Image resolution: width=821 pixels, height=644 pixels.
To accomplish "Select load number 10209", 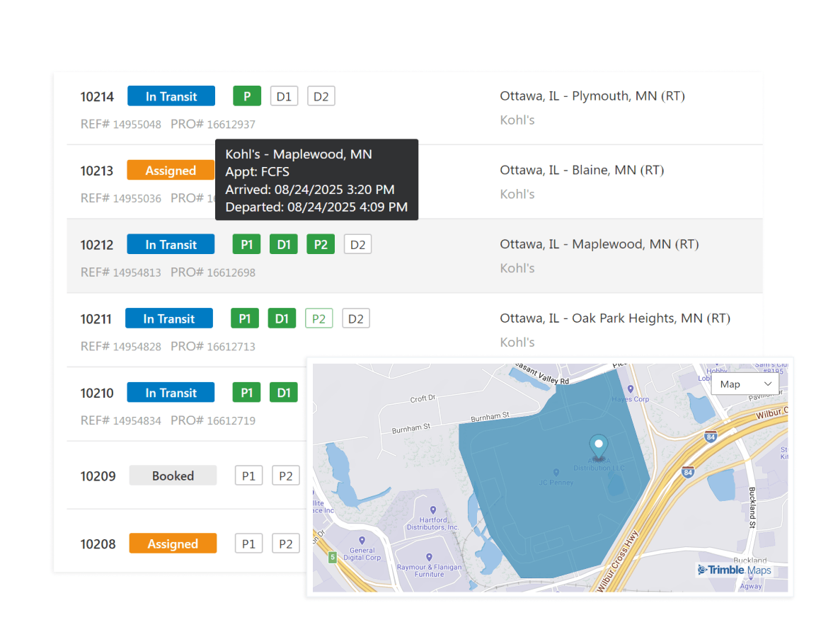I will coord(98,476).
